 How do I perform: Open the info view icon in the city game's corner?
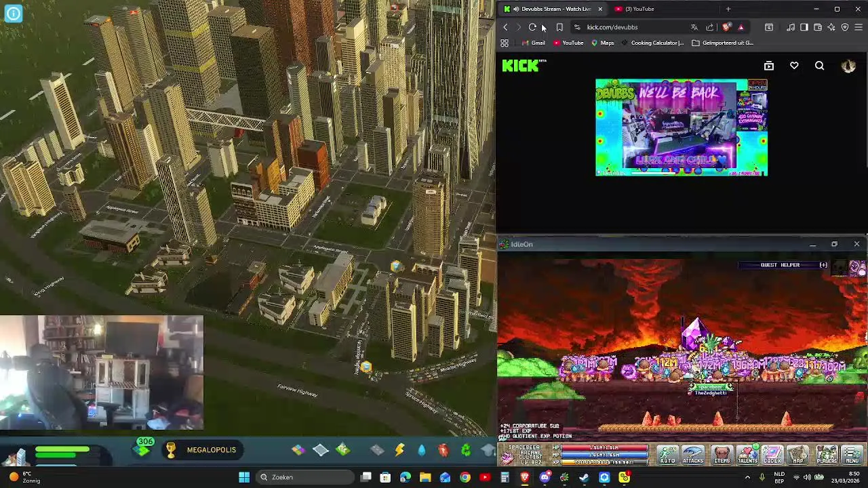click(x=13, y=13)
